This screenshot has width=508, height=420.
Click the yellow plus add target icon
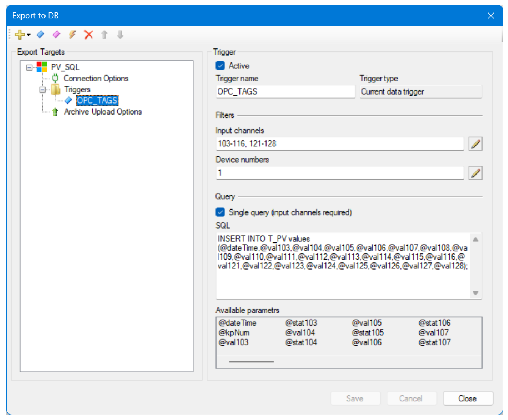click(20, 35)
